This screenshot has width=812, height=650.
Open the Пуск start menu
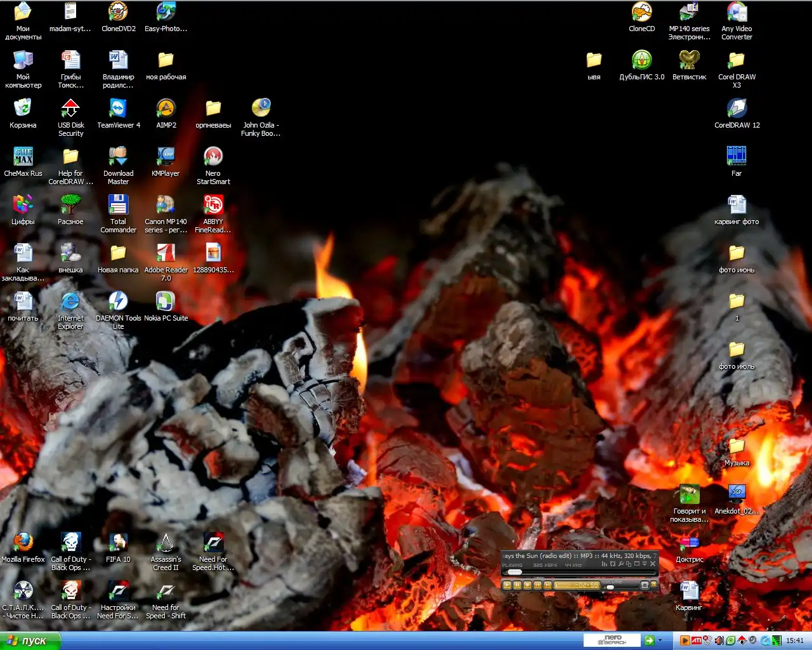(x=29, y=640)
